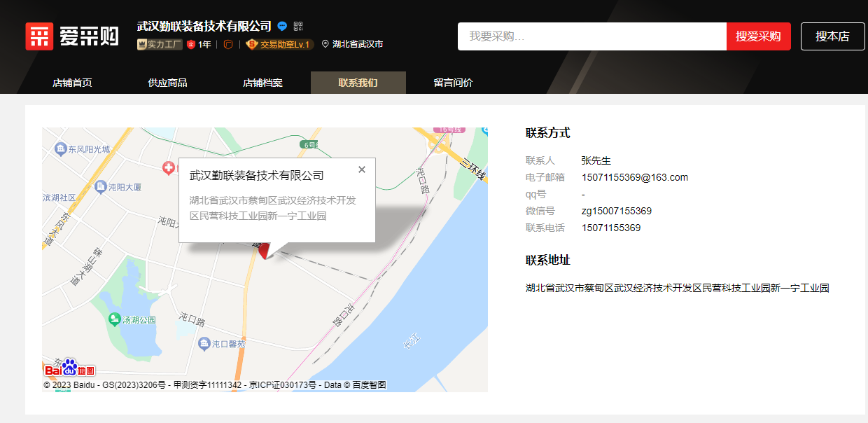Image resolution: width=868 pixels, height=423 pixels.
Task: Close the company info popup on the map
Action: point(361,169)
